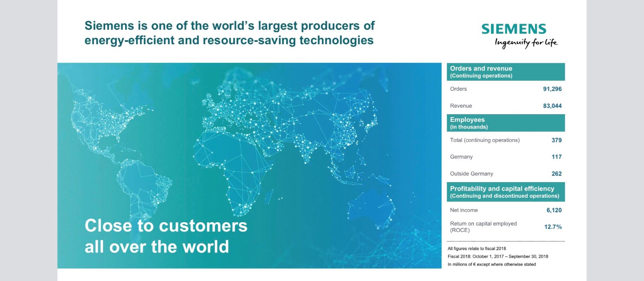Select the Net income value 6,120
Image resolution: width=644 pixels, height=281 pixels.
pyautogui.click(x=554, y=210)
